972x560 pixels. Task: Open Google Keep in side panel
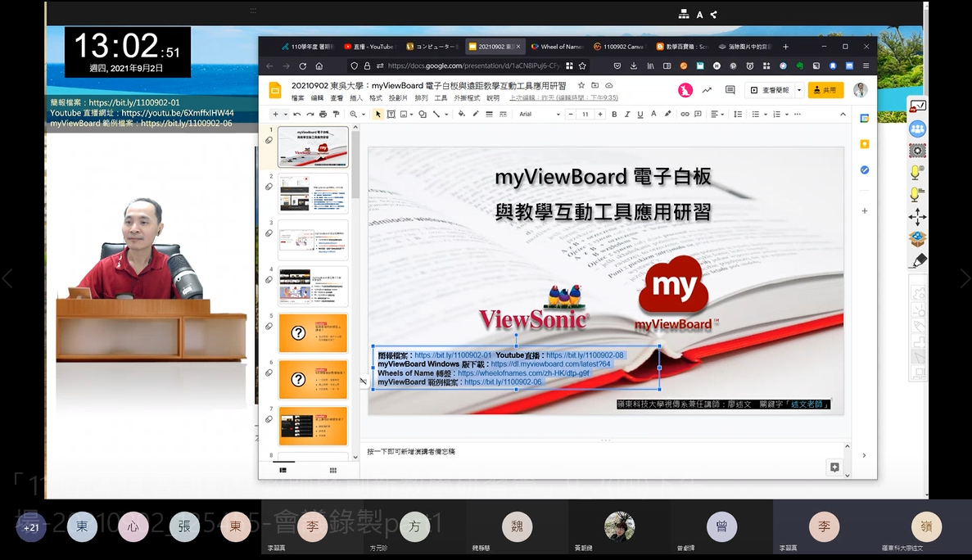864,144
